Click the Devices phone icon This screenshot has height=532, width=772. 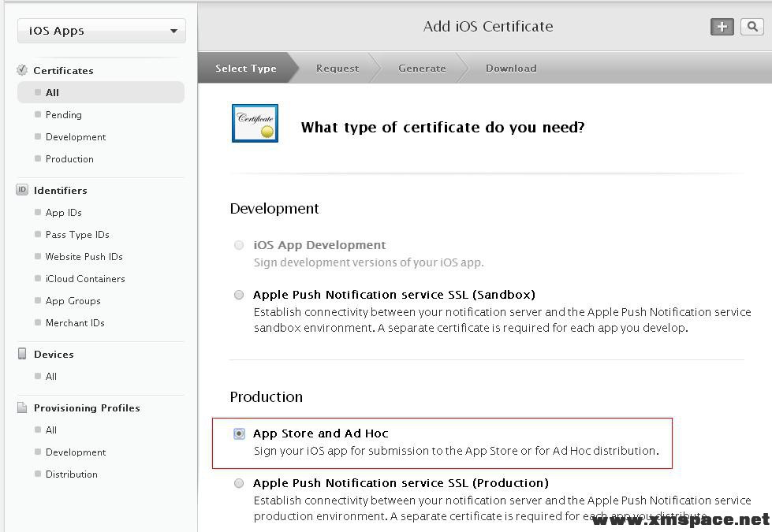point(22,354)
